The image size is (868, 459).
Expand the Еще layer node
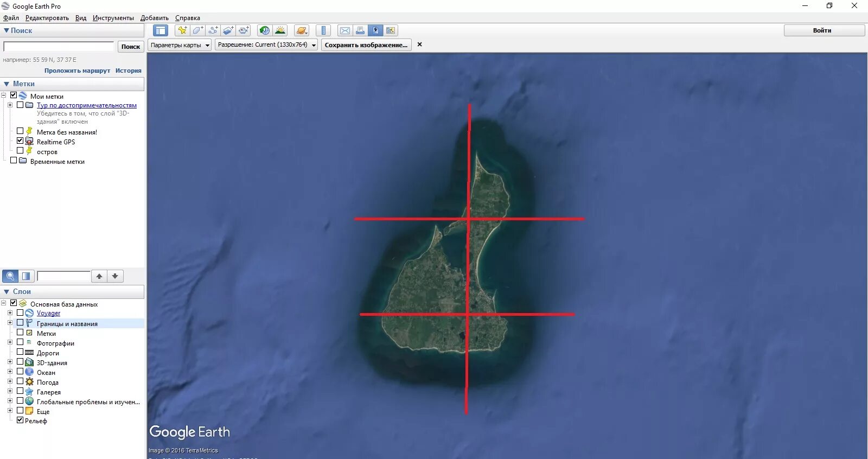pos(10,410)
